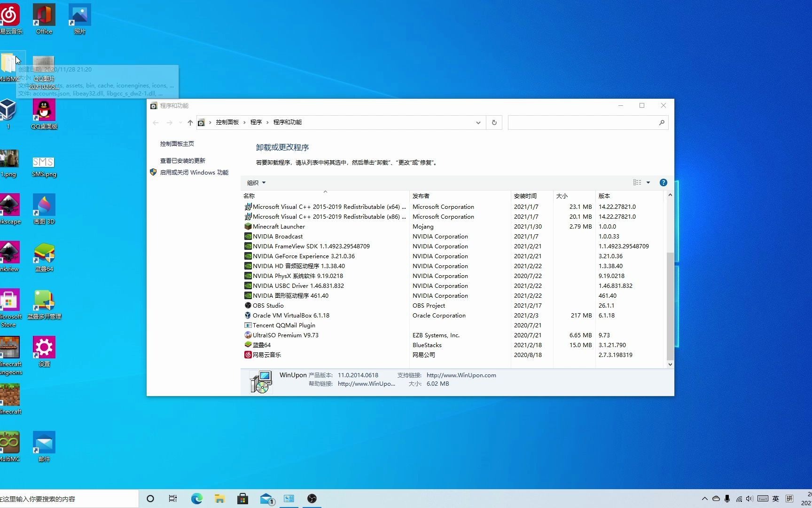Open the 蓝叠多开管理 desktop shortcut
812x508 pixels.
click(44, 304)
